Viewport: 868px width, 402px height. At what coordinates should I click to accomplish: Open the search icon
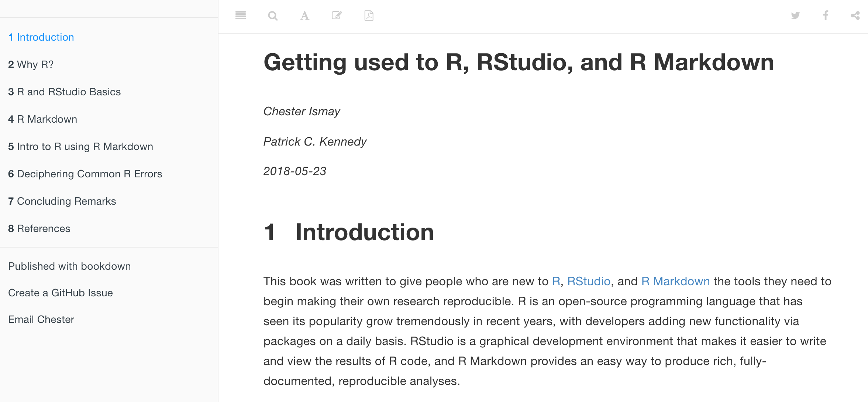[272, 16]
